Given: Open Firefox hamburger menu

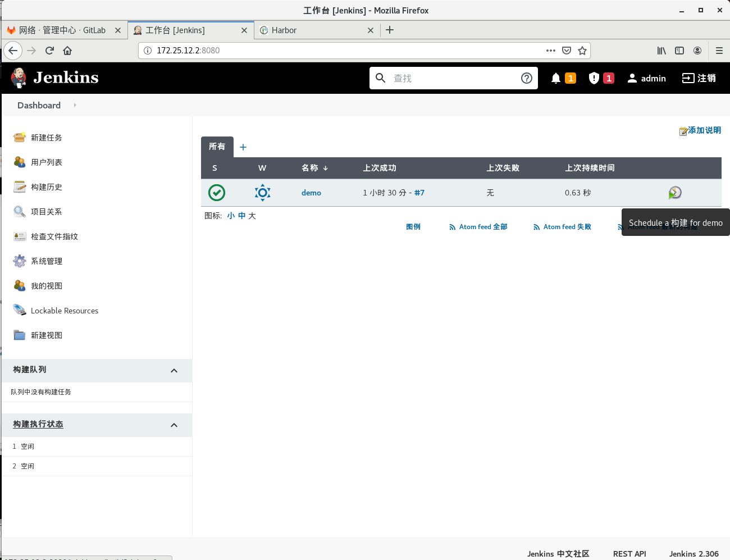Looking at the screenshot, I should click(x=719, y=51).
